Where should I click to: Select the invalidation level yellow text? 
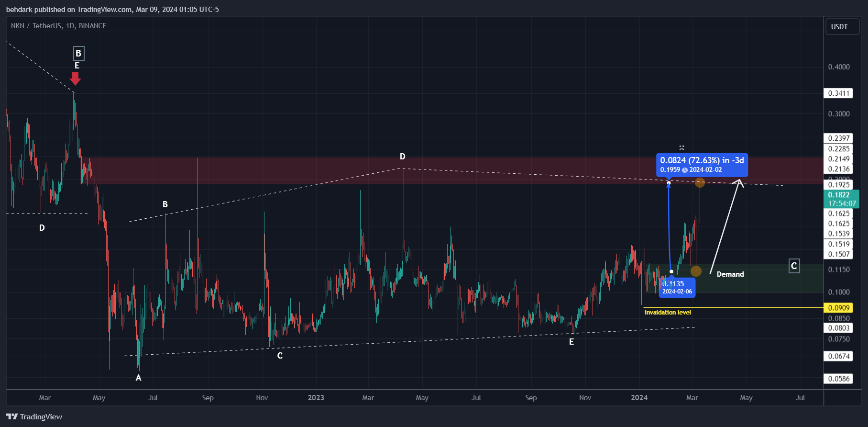click(x=668, y=312)
